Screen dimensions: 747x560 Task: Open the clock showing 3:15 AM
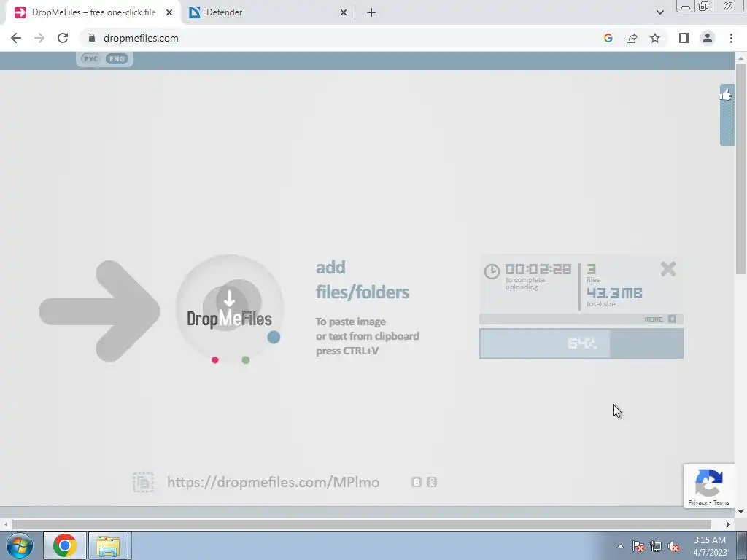tap(710, 546)
